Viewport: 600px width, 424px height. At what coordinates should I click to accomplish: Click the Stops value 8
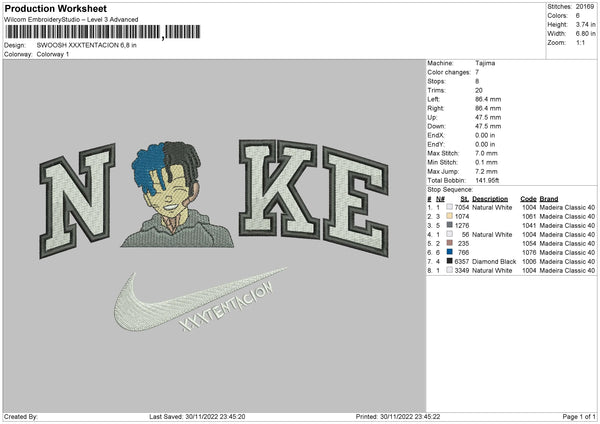(477, 81)
